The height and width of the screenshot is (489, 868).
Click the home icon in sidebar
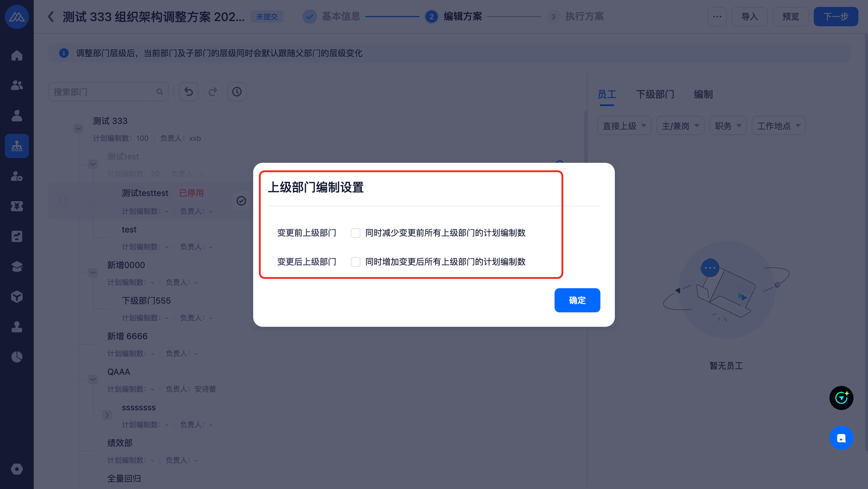point(17,55)
